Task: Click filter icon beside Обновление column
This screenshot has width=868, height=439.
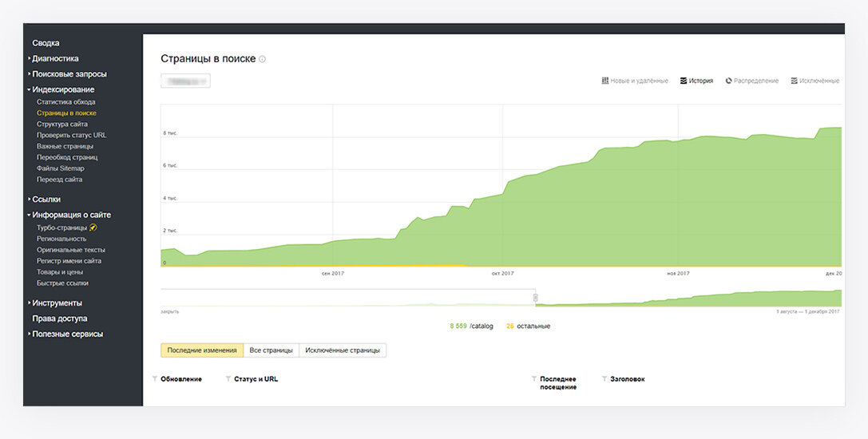Action: pyautogui.click(x=155, y=379)
